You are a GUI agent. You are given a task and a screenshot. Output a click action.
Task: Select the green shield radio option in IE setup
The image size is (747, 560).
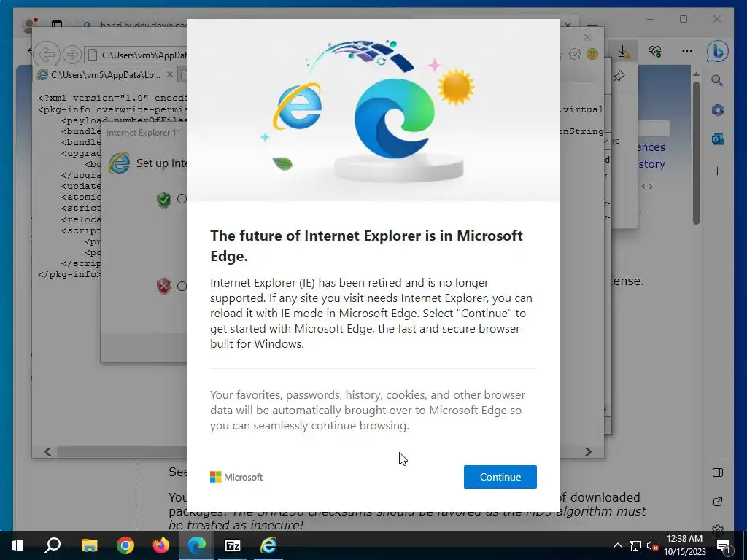click(182, 198)
